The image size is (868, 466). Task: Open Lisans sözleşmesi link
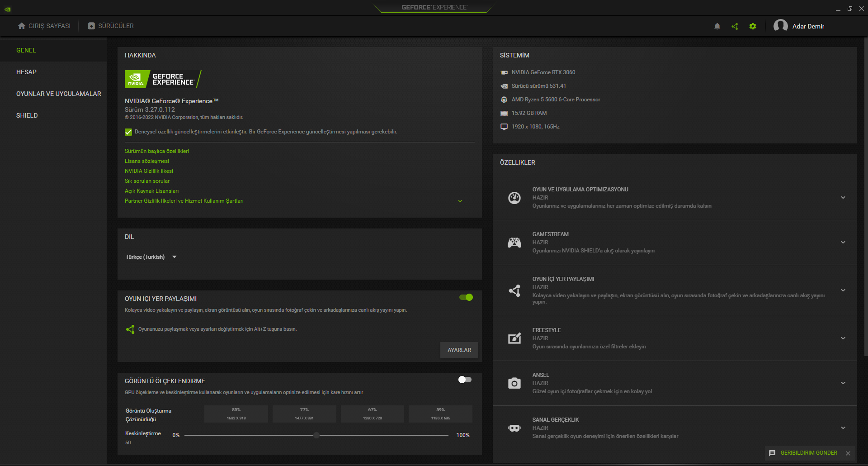point(147,161)
